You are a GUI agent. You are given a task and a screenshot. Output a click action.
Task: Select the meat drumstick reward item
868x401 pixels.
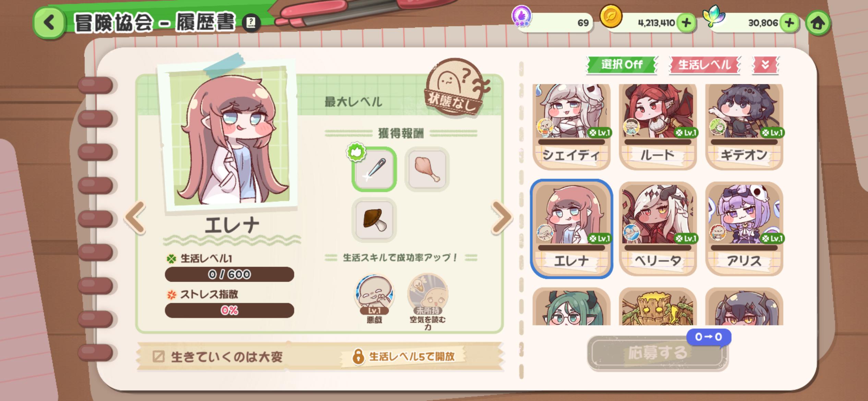tap(427, 169)
